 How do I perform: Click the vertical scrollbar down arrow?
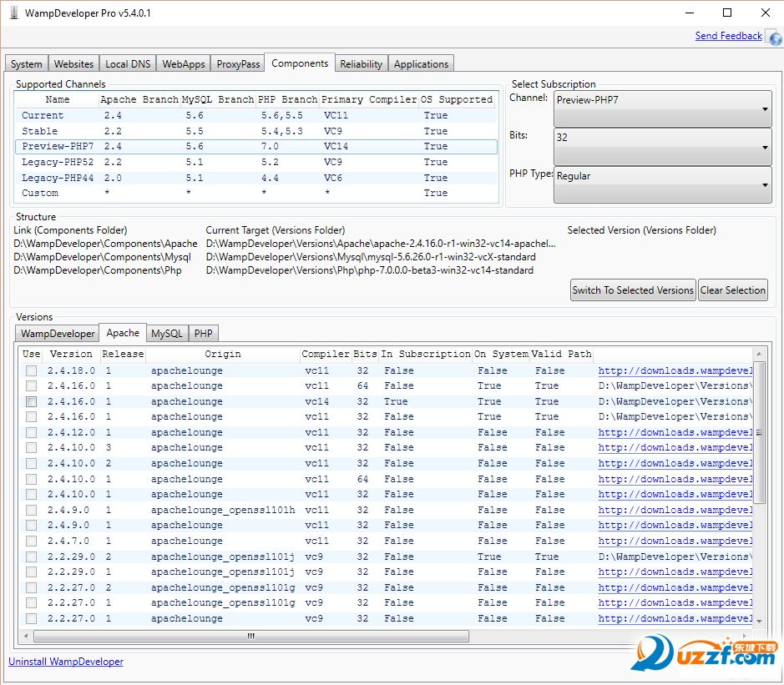click(x=760, y=620)
